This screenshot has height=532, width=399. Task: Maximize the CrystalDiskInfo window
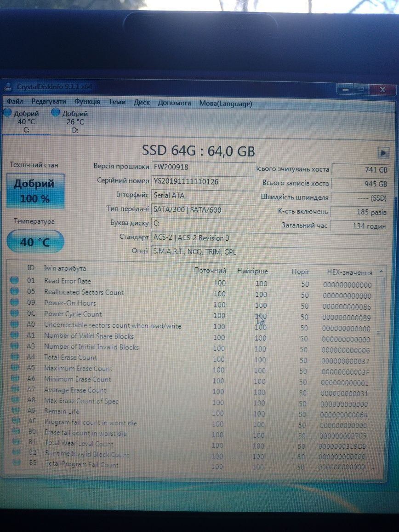pos(361,90)
